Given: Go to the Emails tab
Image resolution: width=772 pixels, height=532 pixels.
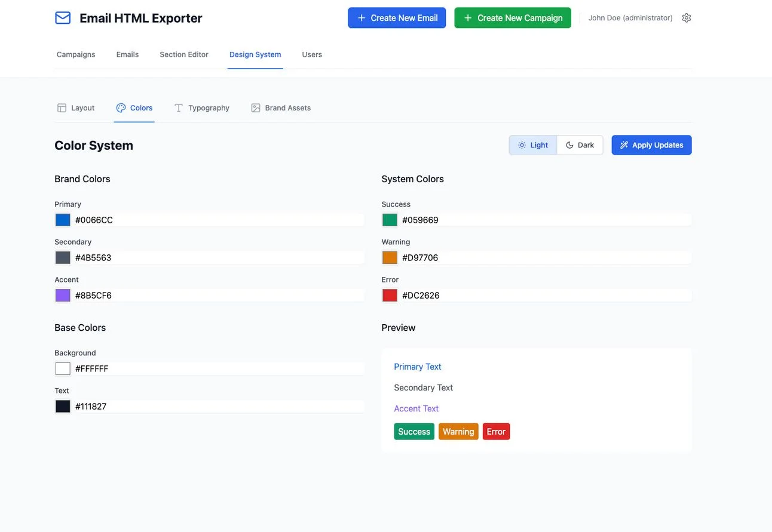Looking at the screenshot, I should coord(127,54).
